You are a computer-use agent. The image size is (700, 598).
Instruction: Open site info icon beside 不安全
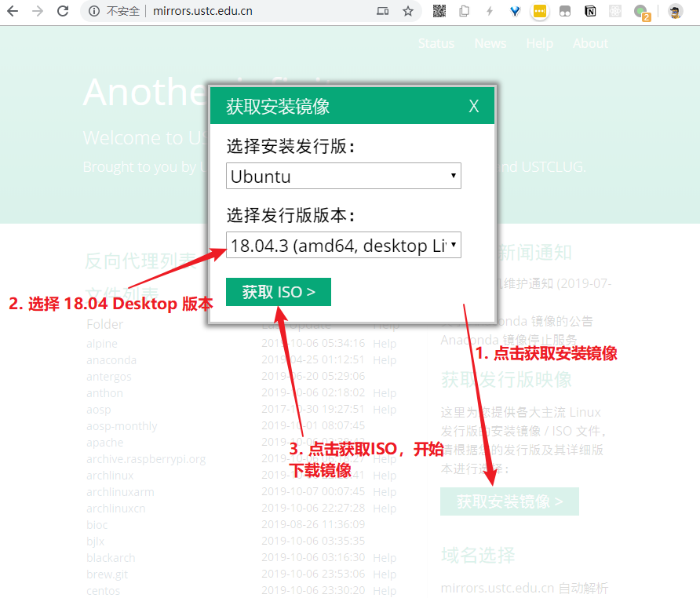tap(93, 11)
